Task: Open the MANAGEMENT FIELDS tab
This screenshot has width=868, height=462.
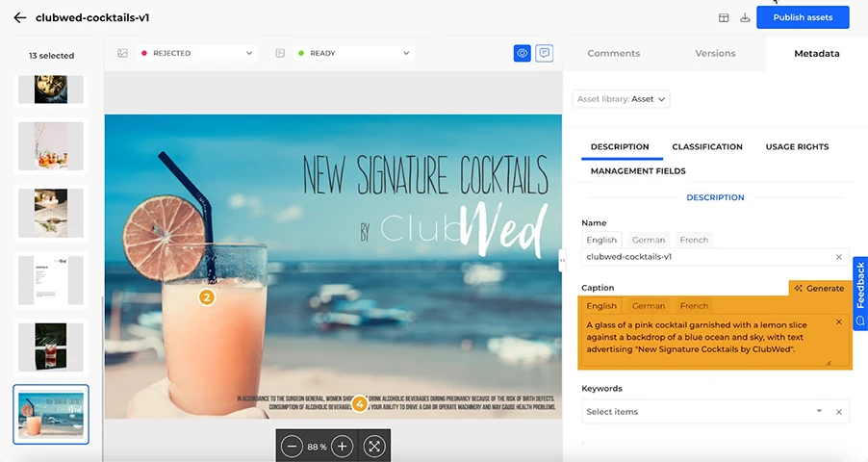Action: point(638,171)
